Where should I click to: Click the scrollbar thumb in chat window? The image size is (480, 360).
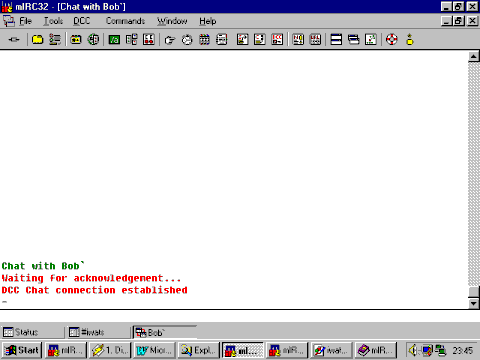474,292
